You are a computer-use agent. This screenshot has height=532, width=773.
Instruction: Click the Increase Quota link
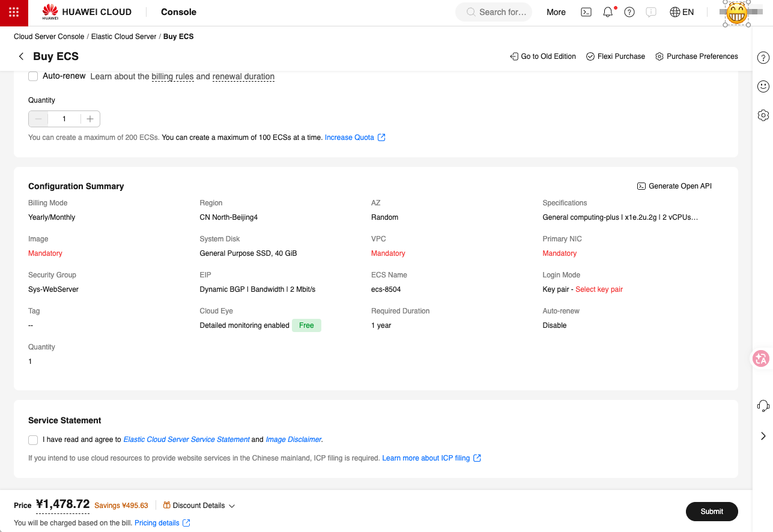click(355, 138)
